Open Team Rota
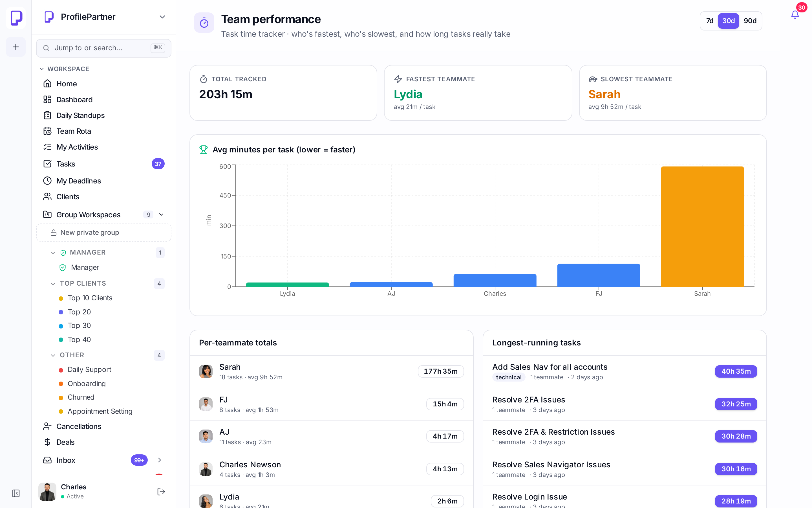This screenshot has width=812, height=508. point(104,131)
